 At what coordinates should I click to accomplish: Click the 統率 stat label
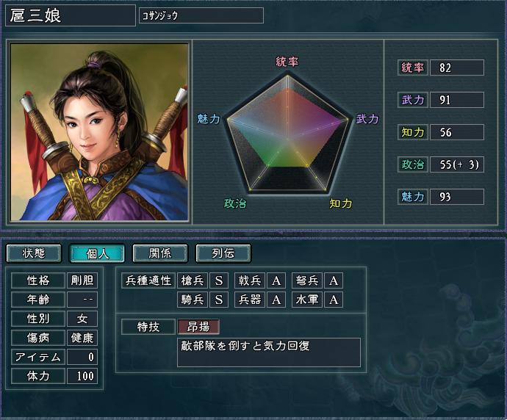point(413,68)
